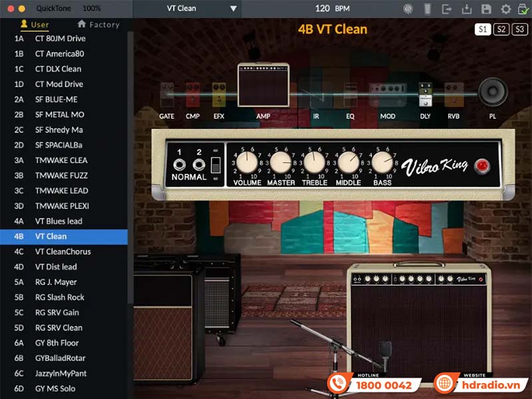Click the yellow EFX pedal

pyautogui.click(x=218, y=95)
